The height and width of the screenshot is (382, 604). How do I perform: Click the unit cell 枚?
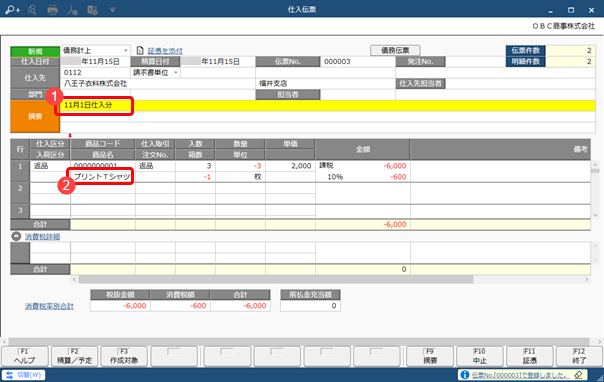(240, 177)
